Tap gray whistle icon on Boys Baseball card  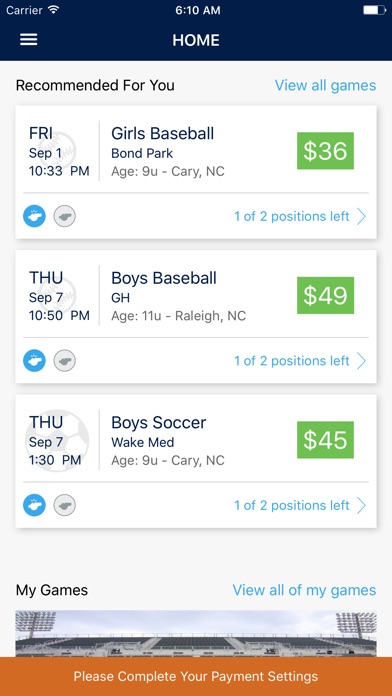[65, 360]
